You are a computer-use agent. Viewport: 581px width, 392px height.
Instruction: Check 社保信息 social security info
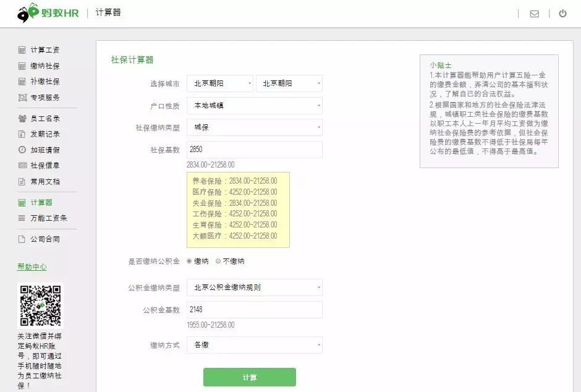click(41, 164)
